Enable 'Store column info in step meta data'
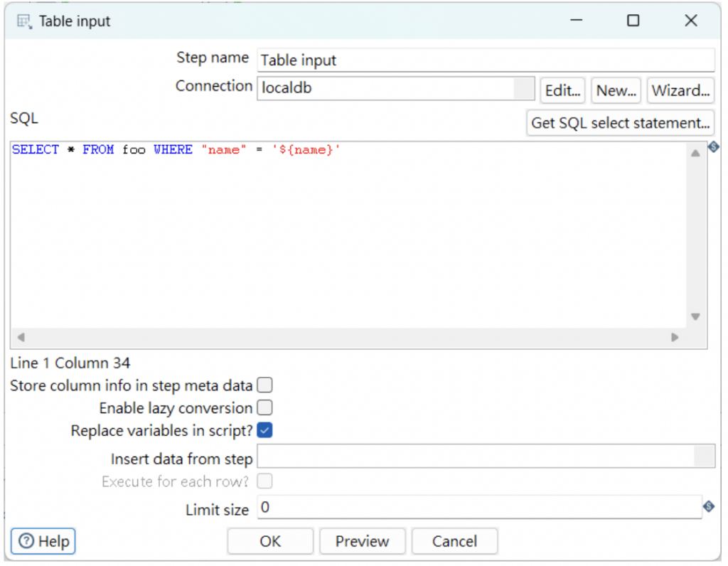The height and width of the screenshot is (566, 728). pos(263,385)
